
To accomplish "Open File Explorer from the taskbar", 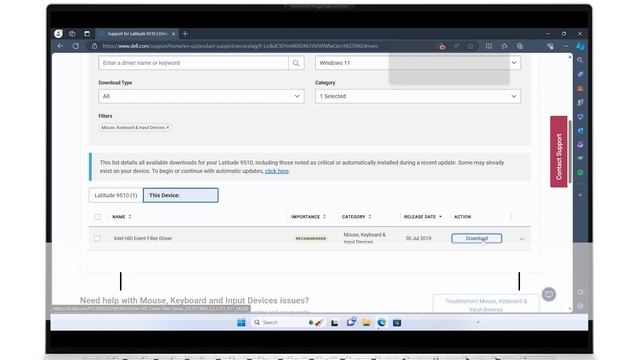I will coord(366,323).
